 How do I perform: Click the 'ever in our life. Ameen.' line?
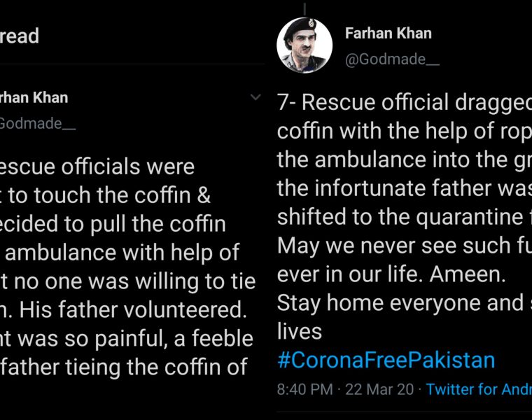[391, 275]
